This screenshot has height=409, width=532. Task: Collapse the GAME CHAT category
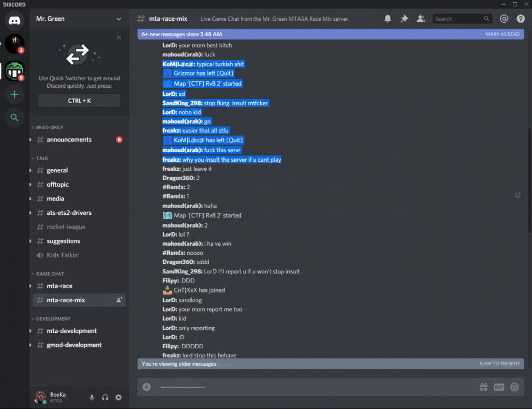[x=49, y=274]
